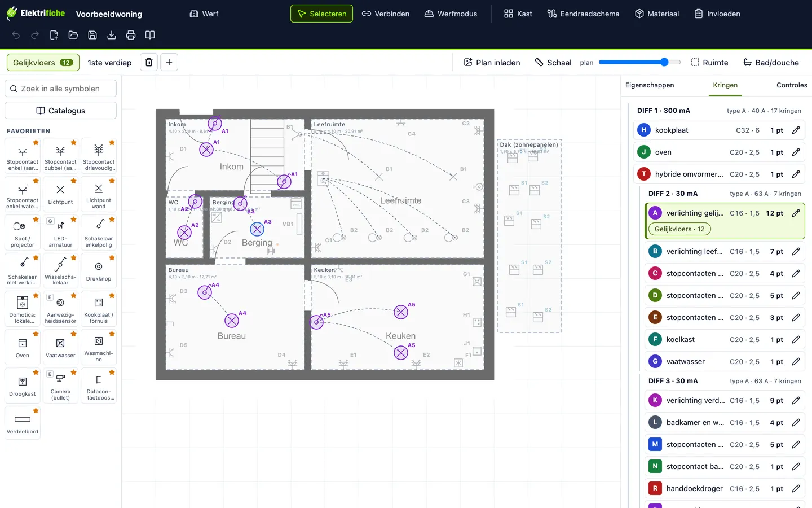
Task: Select the Stopcontact dubbel favorite symbol
Action: pyautogui.click(x=60, y=156)
